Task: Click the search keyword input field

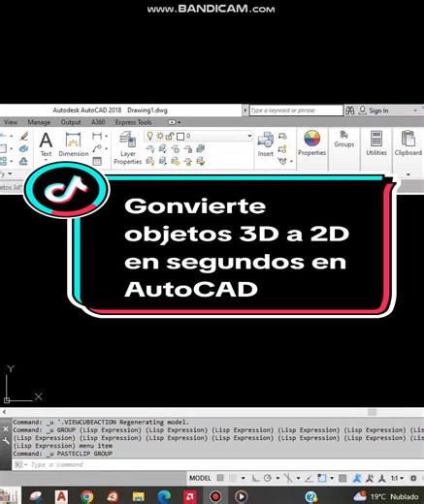Action: (x=296, y=110)
